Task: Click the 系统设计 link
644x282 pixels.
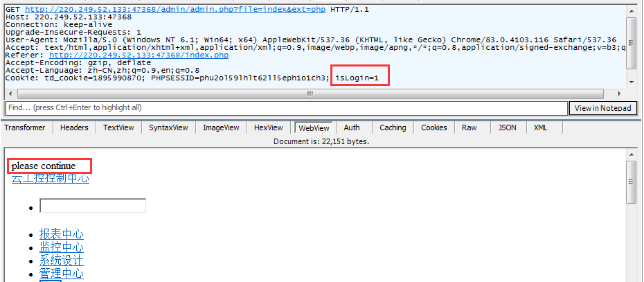Action: (62, 261)
